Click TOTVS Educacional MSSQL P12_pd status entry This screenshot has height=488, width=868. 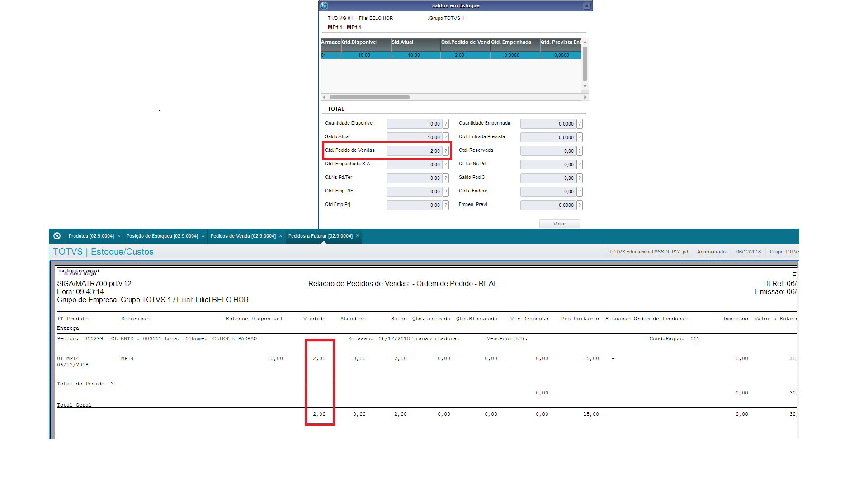648,252
